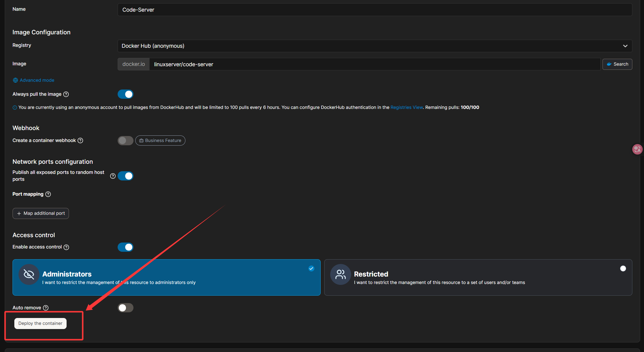Toggle Enable access control switch
Viewport: 644px width, 352px height.
(125, 247)
